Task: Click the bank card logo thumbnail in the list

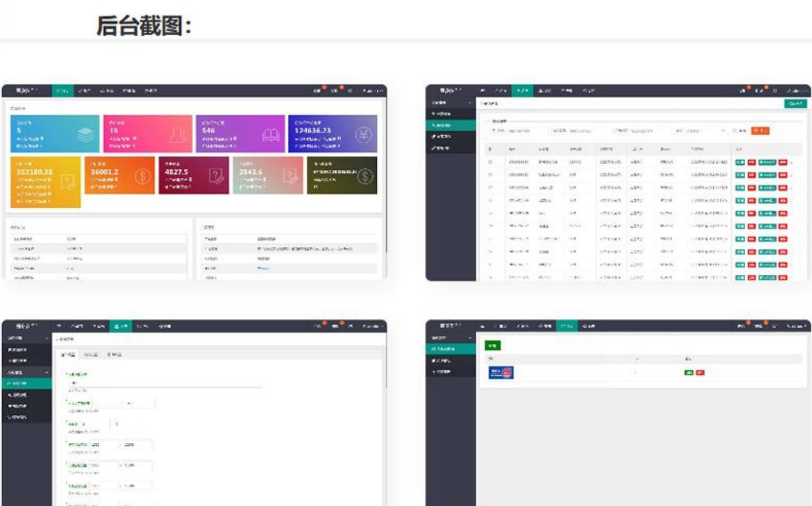Action: tap(502, 373)
